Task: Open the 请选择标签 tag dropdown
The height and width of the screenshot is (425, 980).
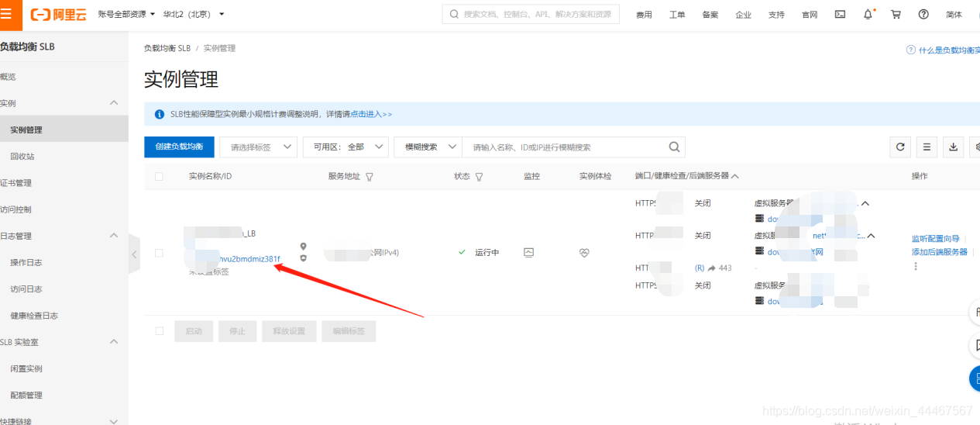Action: pyautogui.click(x=259, y=147)
